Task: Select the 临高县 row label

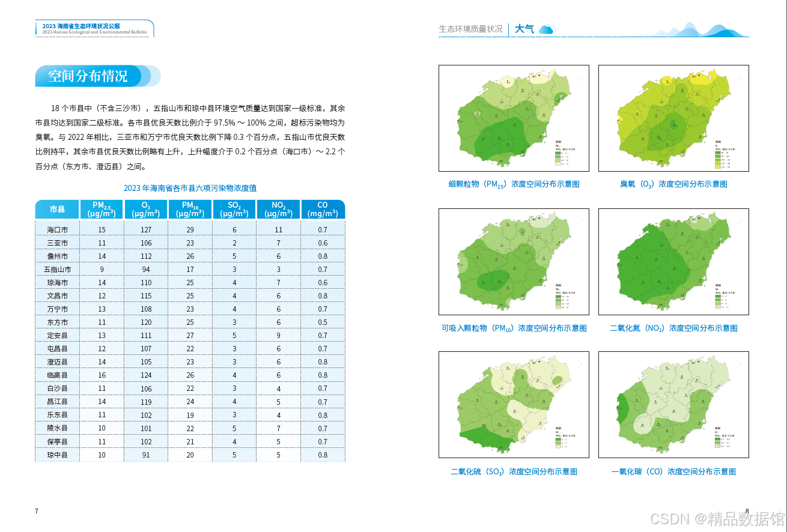Action: [58, 375]
